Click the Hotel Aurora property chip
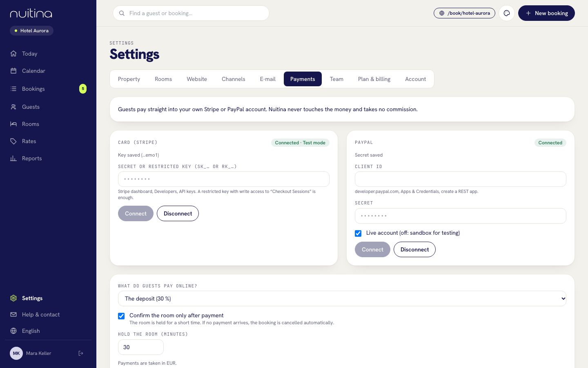 pyautogui.click(x=31, y=31)
